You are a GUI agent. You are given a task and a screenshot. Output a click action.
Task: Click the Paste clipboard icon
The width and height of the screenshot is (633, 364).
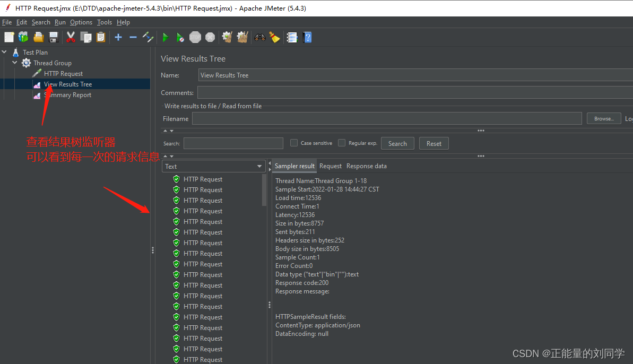pyautogui.click(x=101, y=38)
